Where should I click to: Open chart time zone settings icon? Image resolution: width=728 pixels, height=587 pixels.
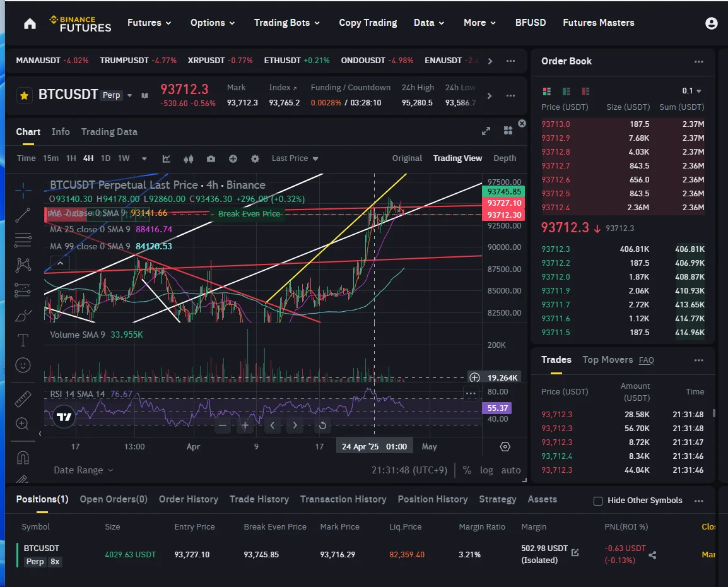(x=505, y=447)
